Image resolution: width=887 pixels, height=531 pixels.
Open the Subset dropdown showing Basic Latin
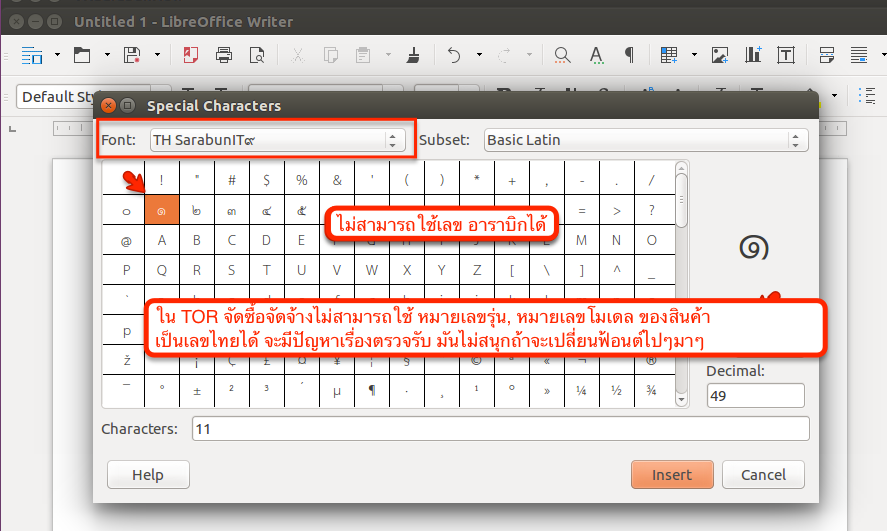point(646,140)
